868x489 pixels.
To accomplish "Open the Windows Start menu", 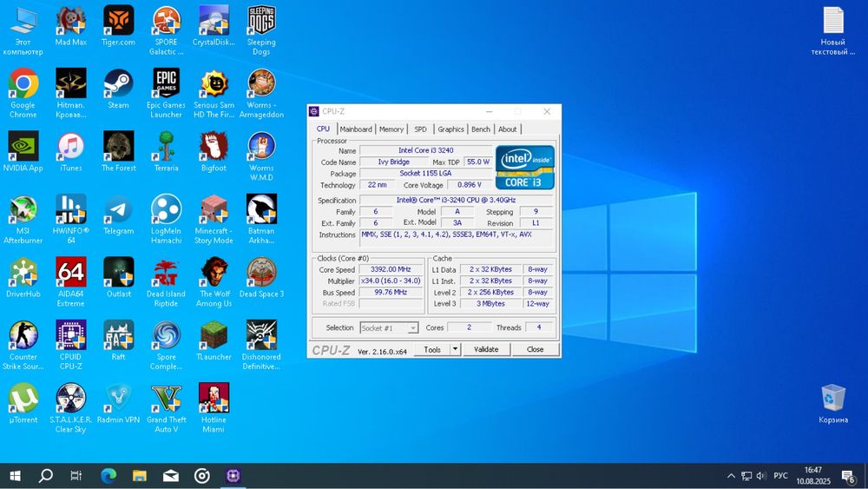I will tap(15, 476).
